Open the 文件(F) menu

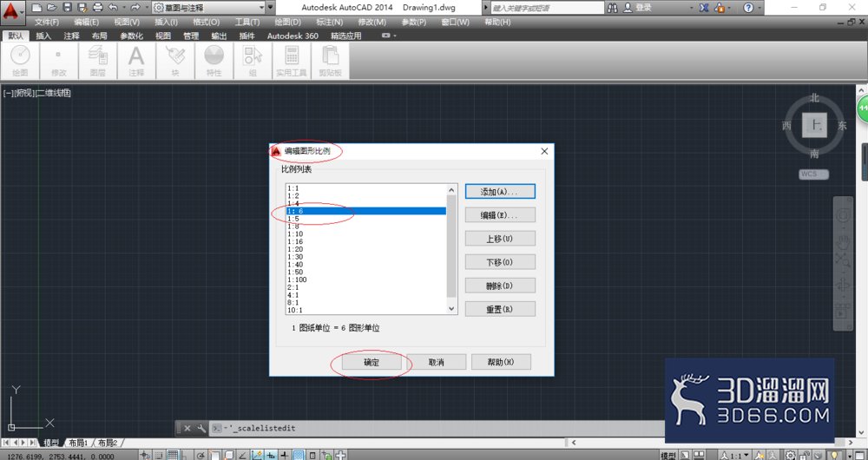click(47, 23)
